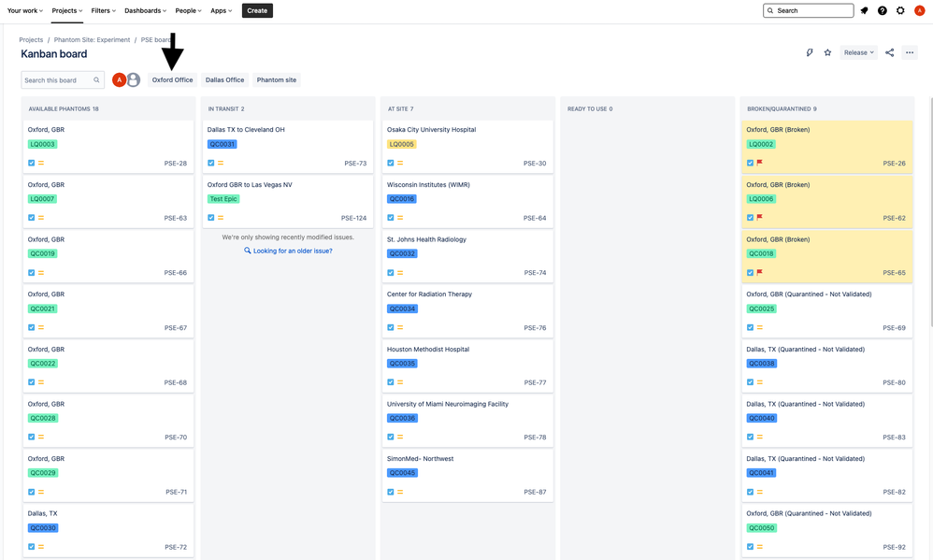Share the board via the share icon
This screenshot has height=560, width=933.
889,52
